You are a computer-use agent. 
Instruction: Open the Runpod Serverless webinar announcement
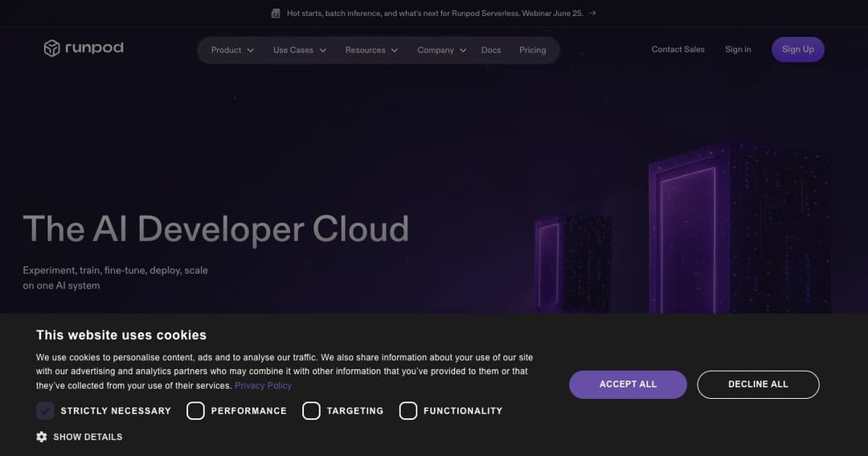(435, 14)
